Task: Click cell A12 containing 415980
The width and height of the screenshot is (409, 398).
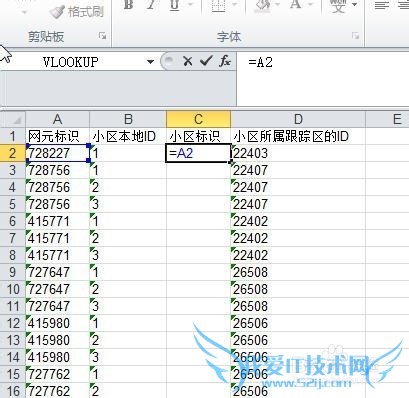Action: (x=57, y=323)
